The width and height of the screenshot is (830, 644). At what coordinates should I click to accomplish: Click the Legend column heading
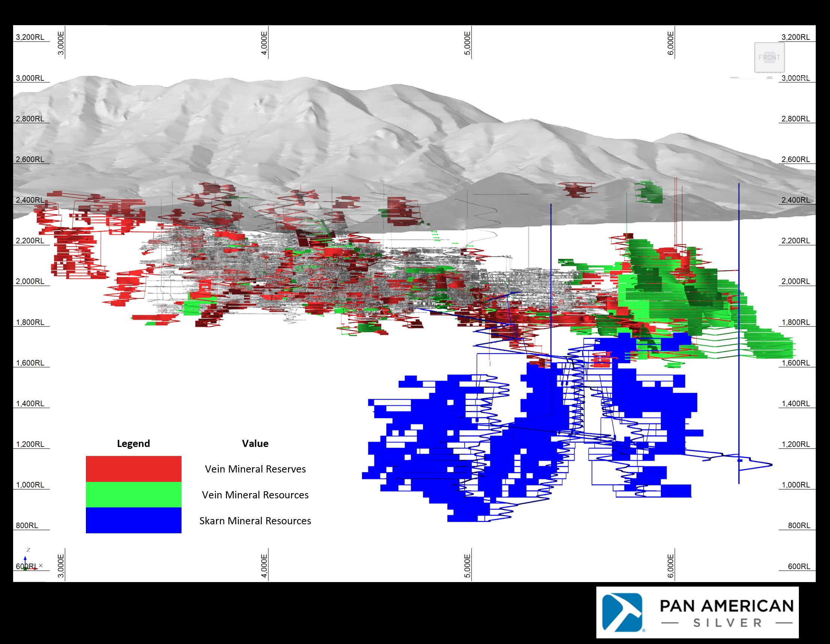click(x=134, y=444)
